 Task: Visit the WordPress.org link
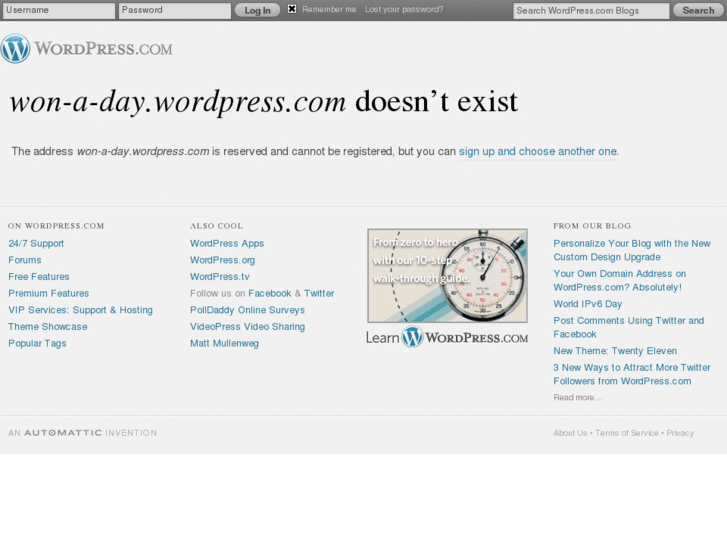(223, 260)
